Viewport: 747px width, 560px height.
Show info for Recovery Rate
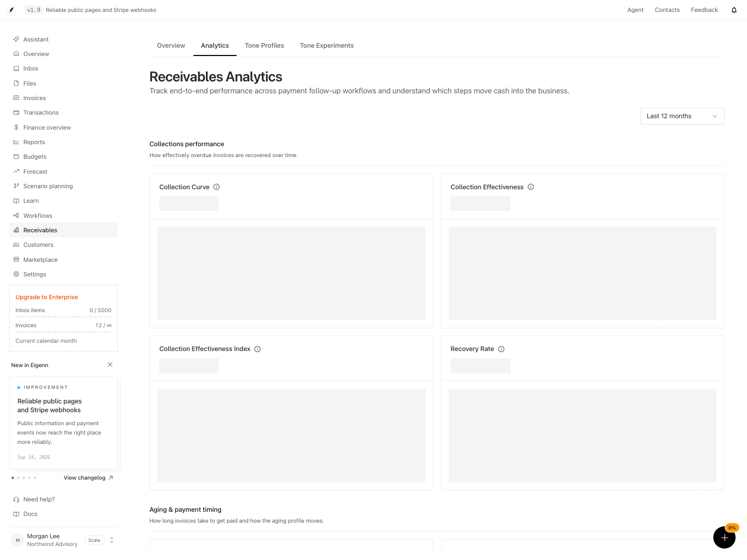tap(501, 349)
